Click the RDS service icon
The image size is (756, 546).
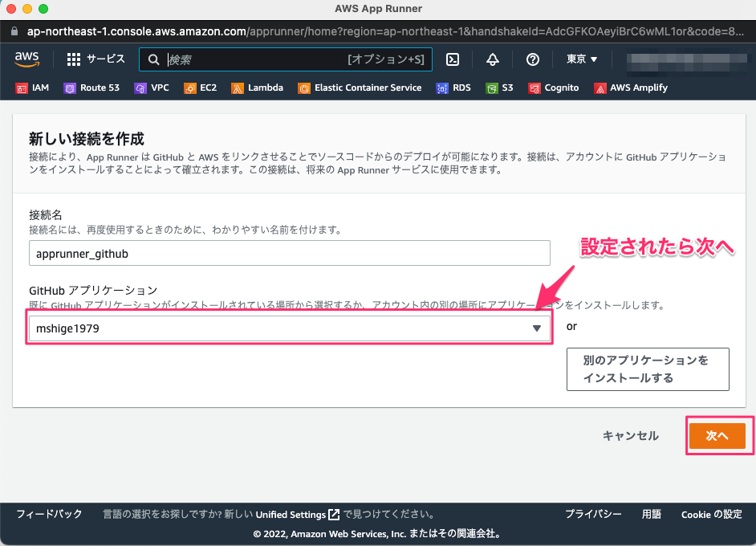click(x=442, y=88)
